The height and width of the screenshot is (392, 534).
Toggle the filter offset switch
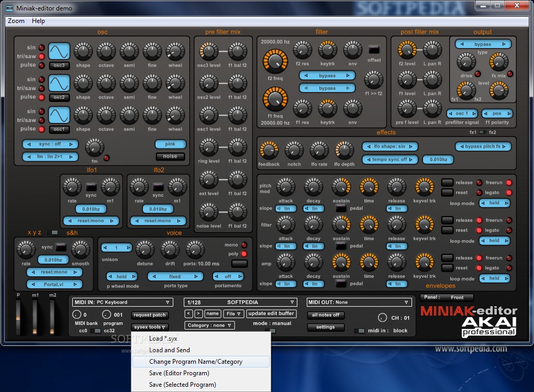pyautogui.click(x=374, y=50)
